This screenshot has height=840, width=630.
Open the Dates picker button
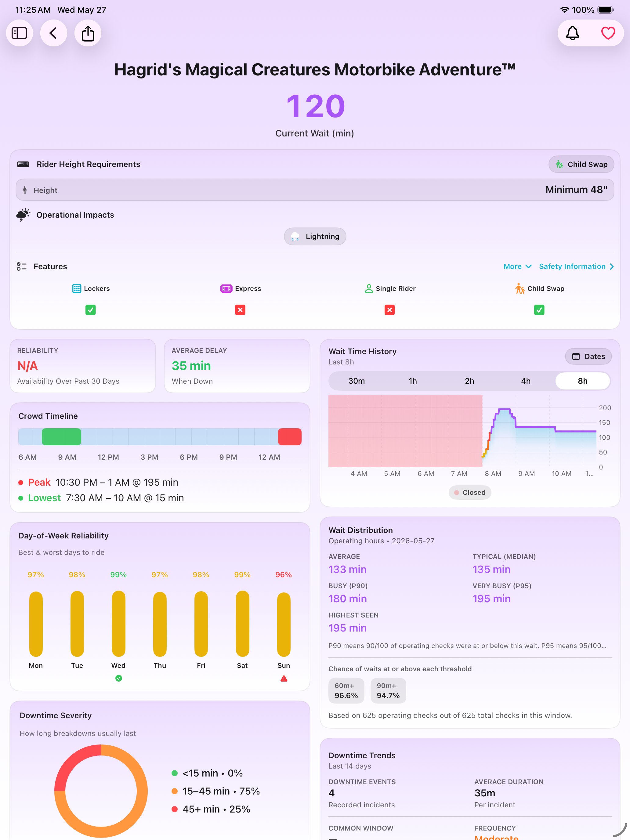pos(588,357)
